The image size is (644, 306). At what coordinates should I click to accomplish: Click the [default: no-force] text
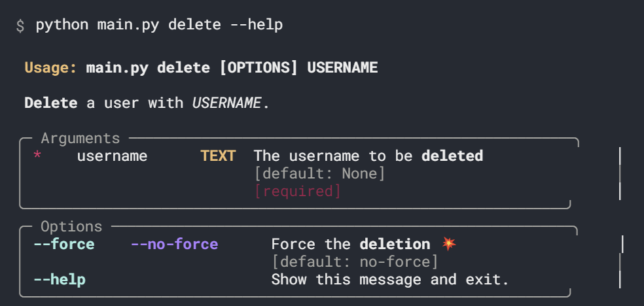355,262
